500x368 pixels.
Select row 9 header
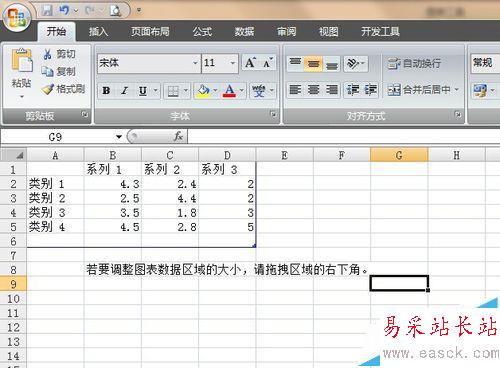pos(13,284)
